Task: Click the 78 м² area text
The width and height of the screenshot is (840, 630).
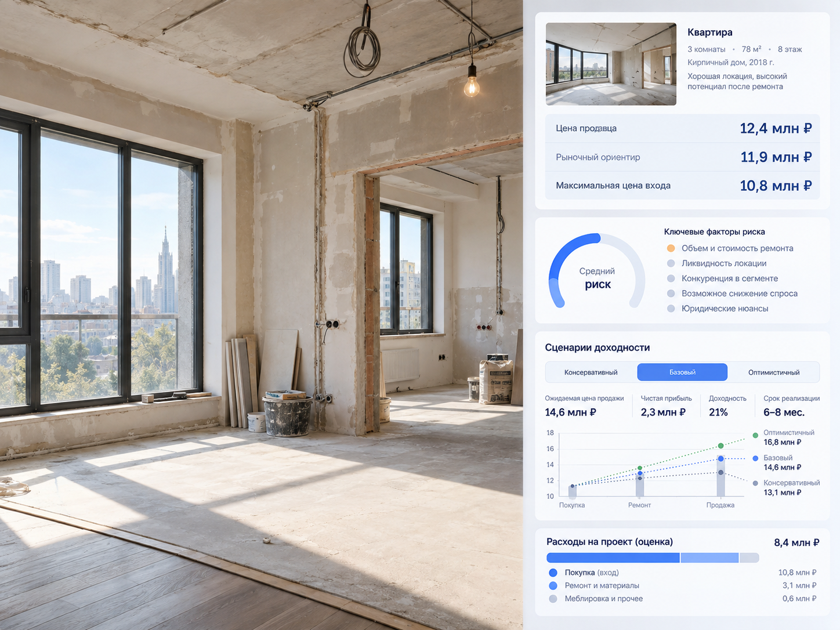Action: 751,49
